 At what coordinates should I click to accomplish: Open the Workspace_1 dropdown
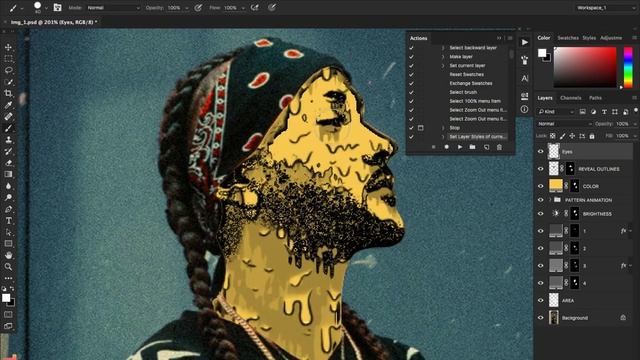[605, 8]
